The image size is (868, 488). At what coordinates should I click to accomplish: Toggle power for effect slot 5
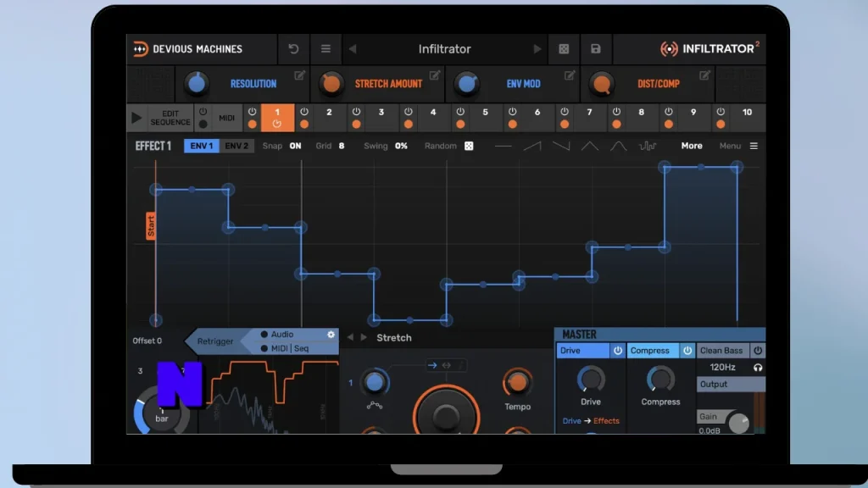[x=460, y=112]
